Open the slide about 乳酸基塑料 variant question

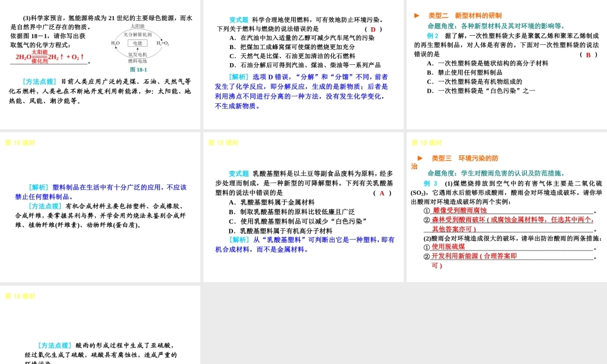click(x=303, y=207)
